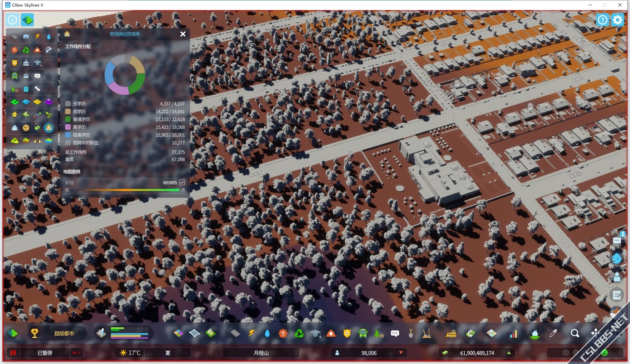Open the tourism suitcase info view

tap(26, 89)
